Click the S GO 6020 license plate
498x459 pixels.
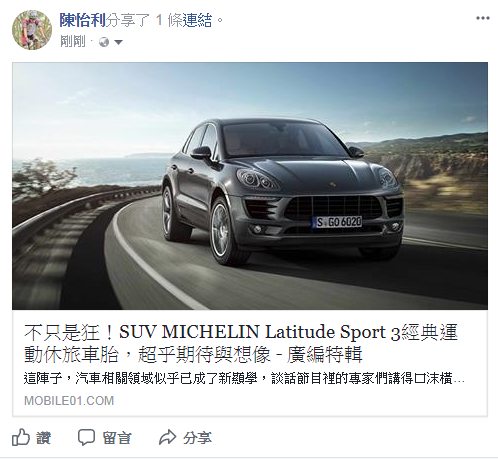337,222
